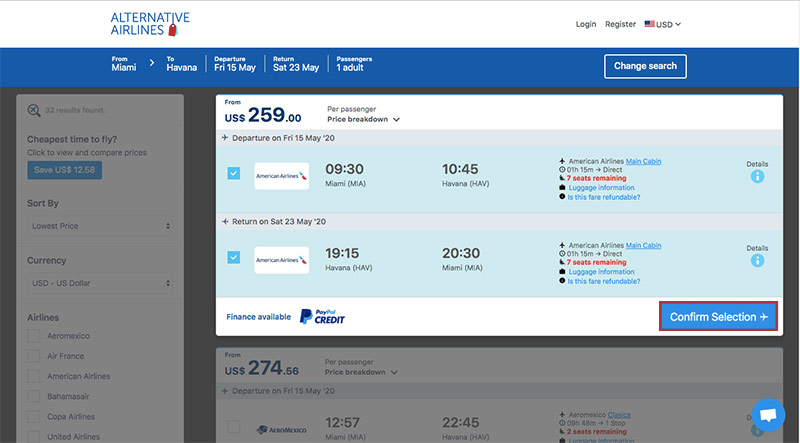Open the Alternative Airlines logo homepage
This screenshot has width=800, height=443.
pyautogui.click(x=150, y=24)
